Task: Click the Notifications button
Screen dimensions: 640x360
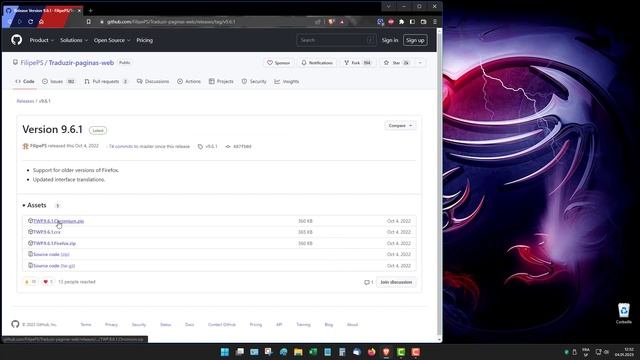Action: (x=317, y=63)
